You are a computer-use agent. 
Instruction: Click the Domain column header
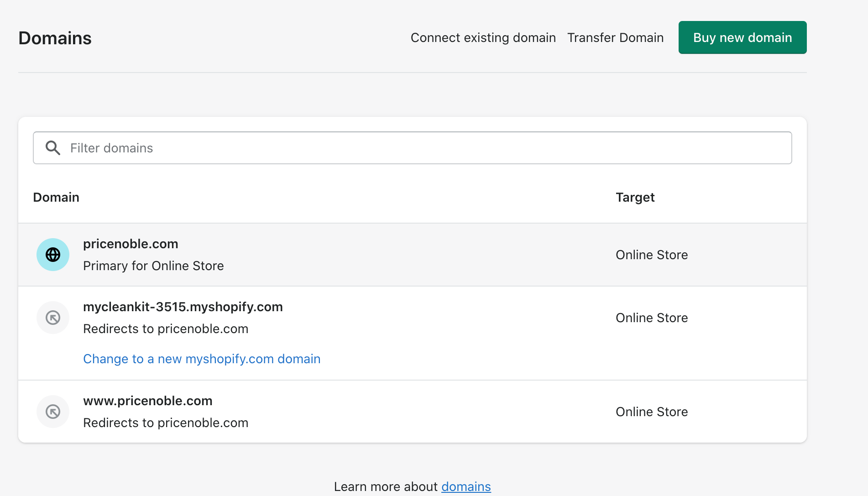56,197
